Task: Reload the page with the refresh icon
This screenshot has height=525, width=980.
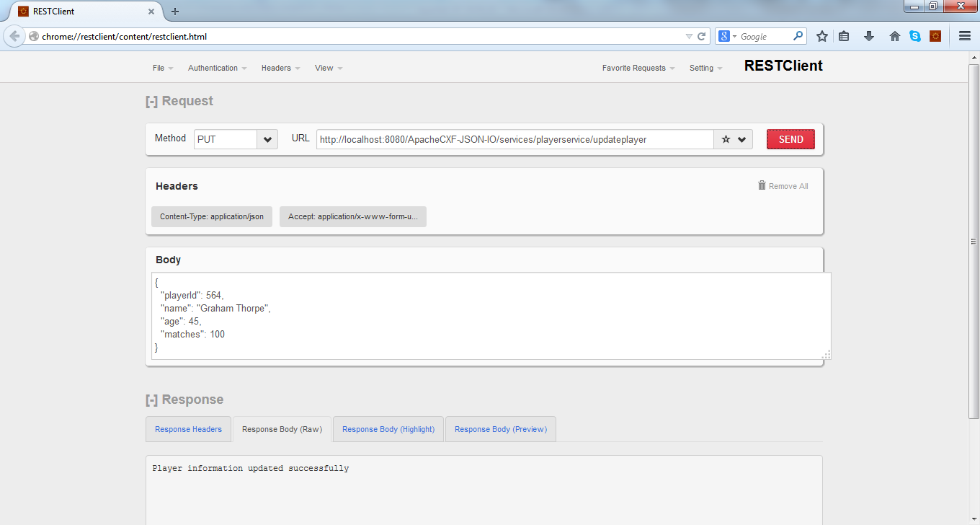Action: pos(701,36)
